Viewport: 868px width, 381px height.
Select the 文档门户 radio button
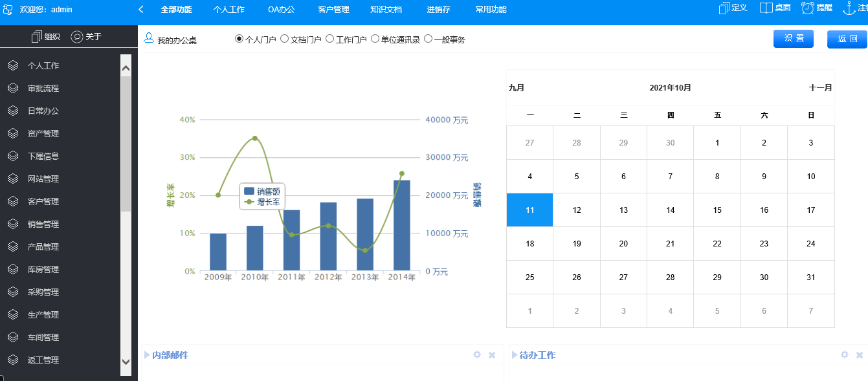coord(284,39)
